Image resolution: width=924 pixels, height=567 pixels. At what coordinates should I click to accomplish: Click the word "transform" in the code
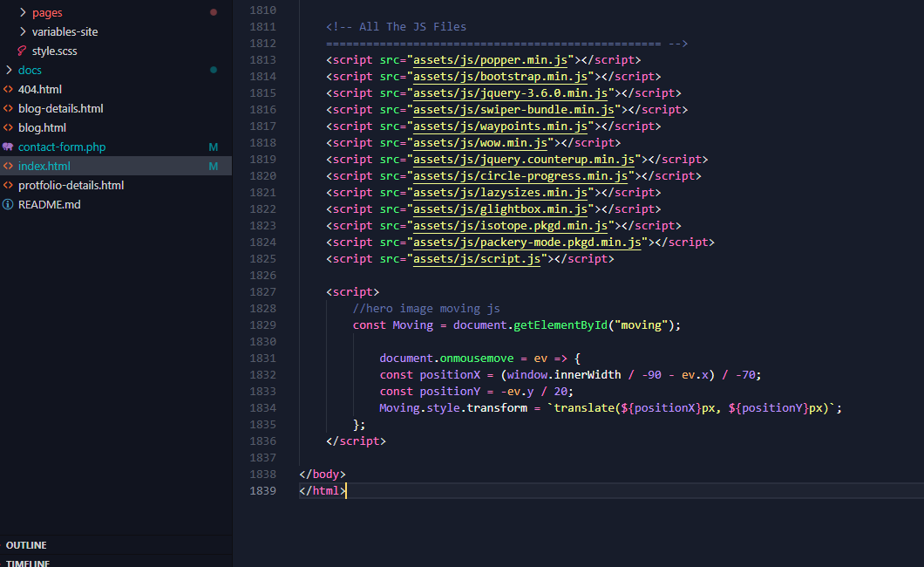click(497, 407)
